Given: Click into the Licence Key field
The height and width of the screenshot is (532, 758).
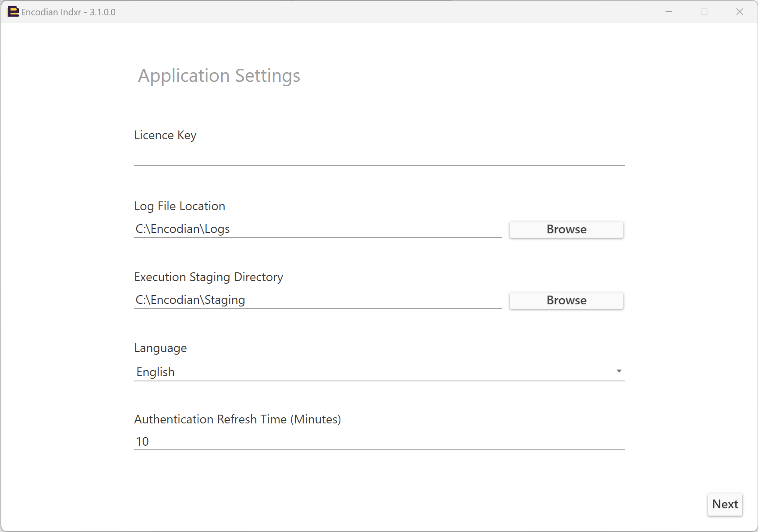Looking at the screenshot, I should (379, 157).
